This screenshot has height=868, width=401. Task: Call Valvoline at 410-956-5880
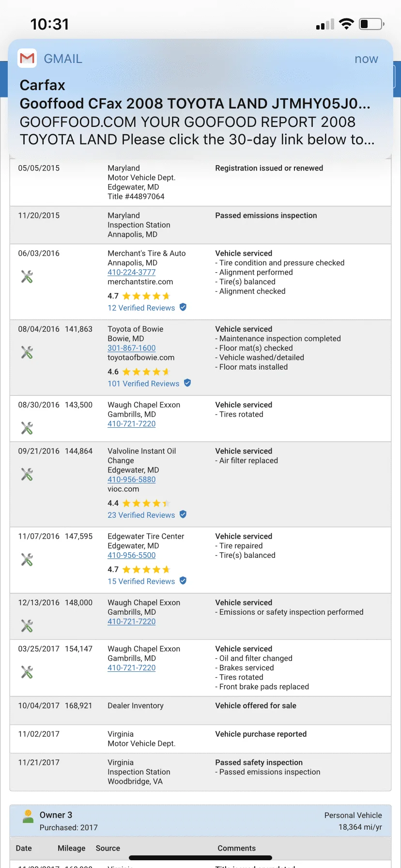pos(132,480)
